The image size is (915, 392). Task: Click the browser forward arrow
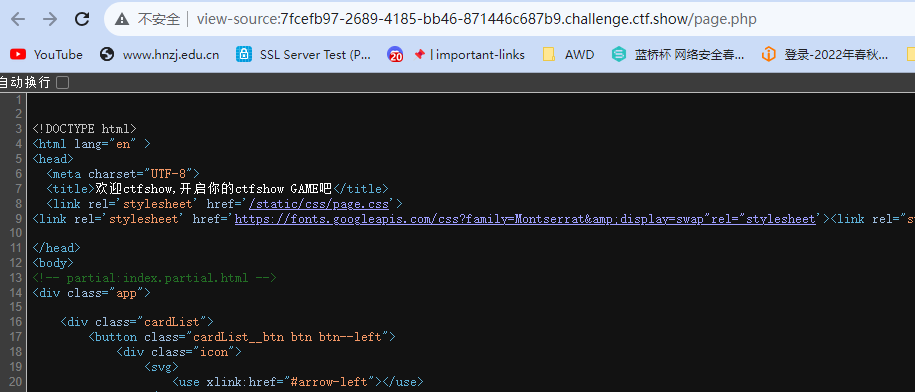(x=50, y=19)
